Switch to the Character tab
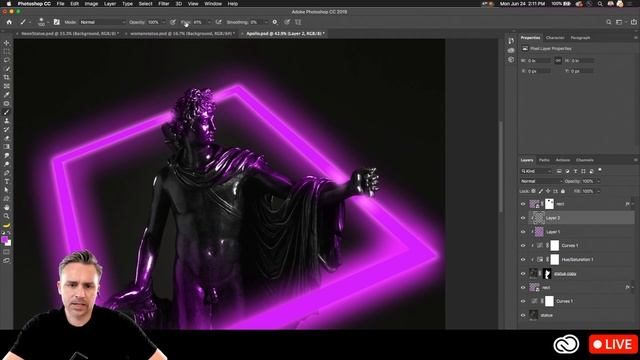 555,38
